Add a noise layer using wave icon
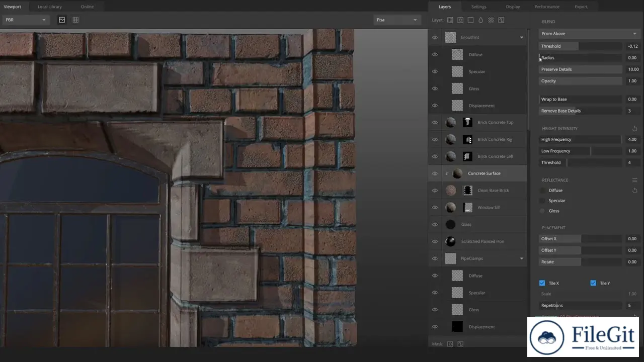This screenshot has height=362, width=644. 491,20
